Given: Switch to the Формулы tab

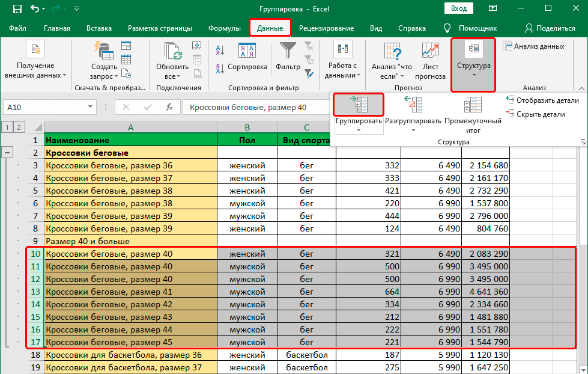Looking at the screenshot, I should [x=224, y=28].
